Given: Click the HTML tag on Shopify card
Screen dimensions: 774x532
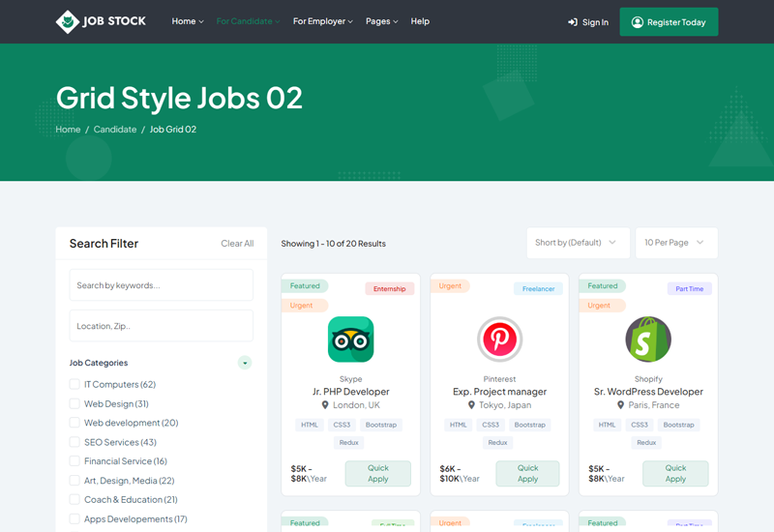Looking at the screenshot, I should coord(607,425).
